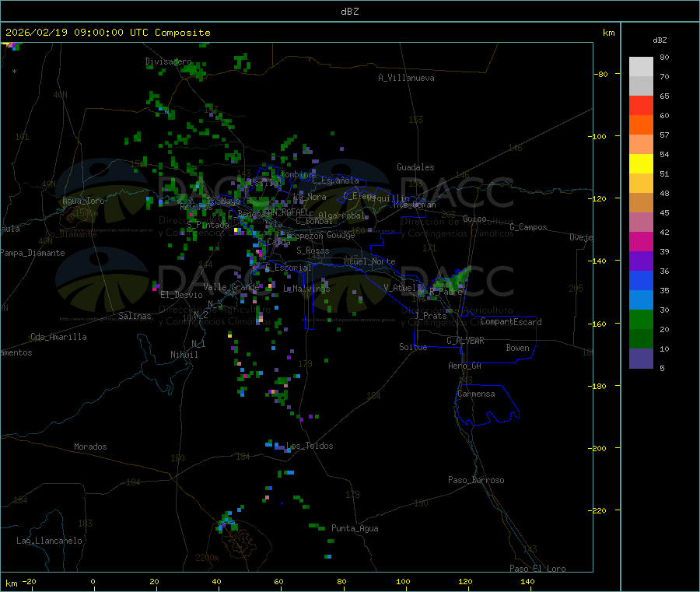
Task: Select the Nihuil location label
Action: [184, 355]
